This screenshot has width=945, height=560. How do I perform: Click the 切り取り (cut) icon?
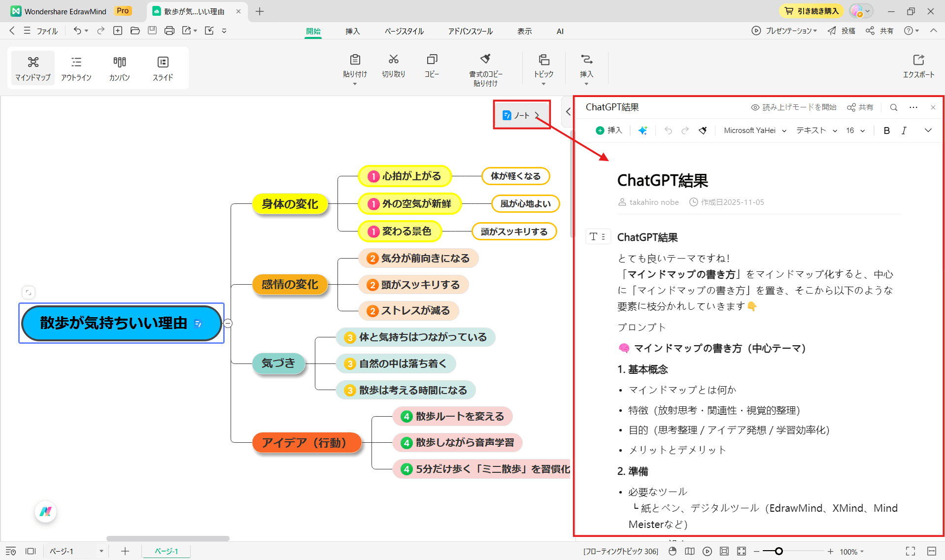(393, 66)
